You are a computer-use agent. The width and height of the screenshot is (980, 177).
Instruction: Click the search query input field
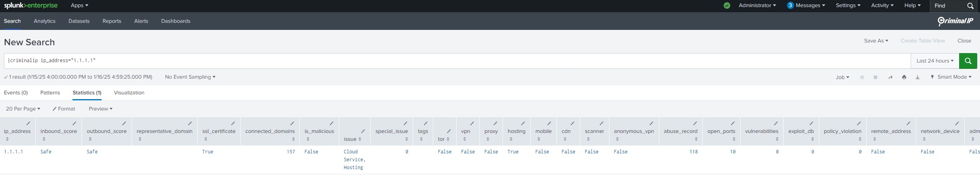point(457,61)
